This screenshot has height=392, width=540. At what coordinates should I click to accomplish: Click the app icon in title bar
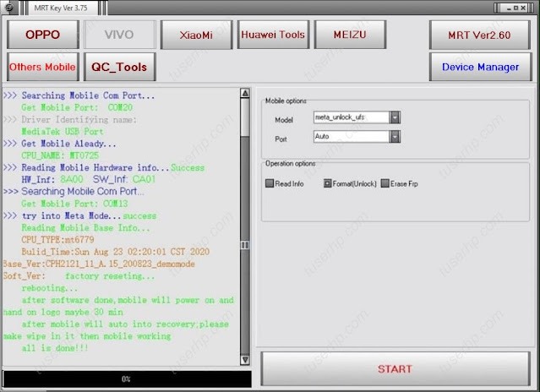point(9,8)
